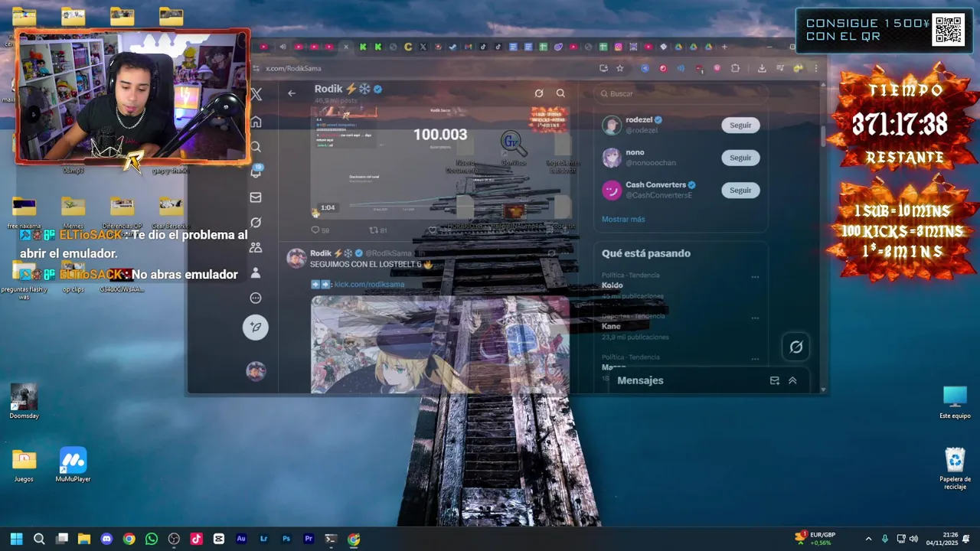Image resolution: width=980 pixels, height=551 pixels.
Task: Select the MuMuPlayer desktop shortcut
Action: 73,465
